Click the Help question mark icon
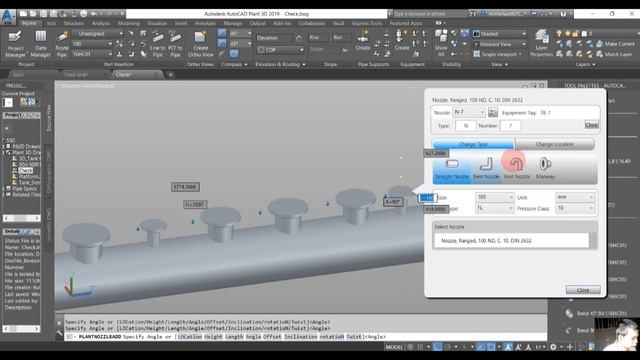 pyautogui.click(x=563, y=13)
